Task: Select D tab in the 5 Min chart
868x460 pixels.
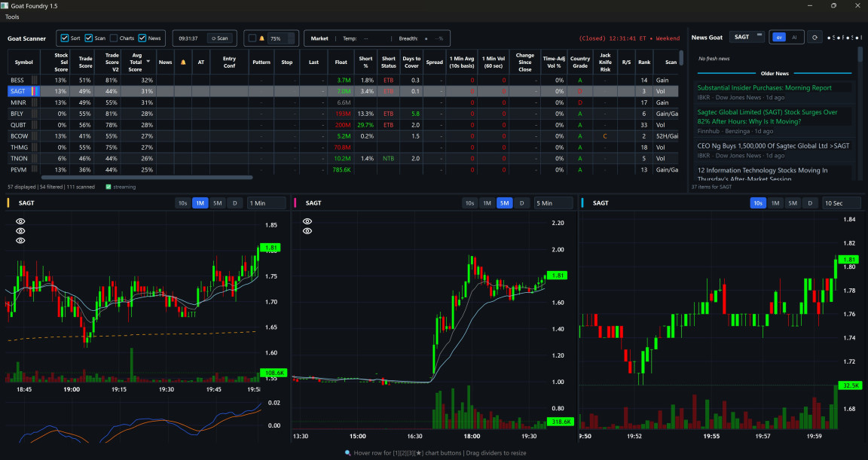Action: coord(521,203)
